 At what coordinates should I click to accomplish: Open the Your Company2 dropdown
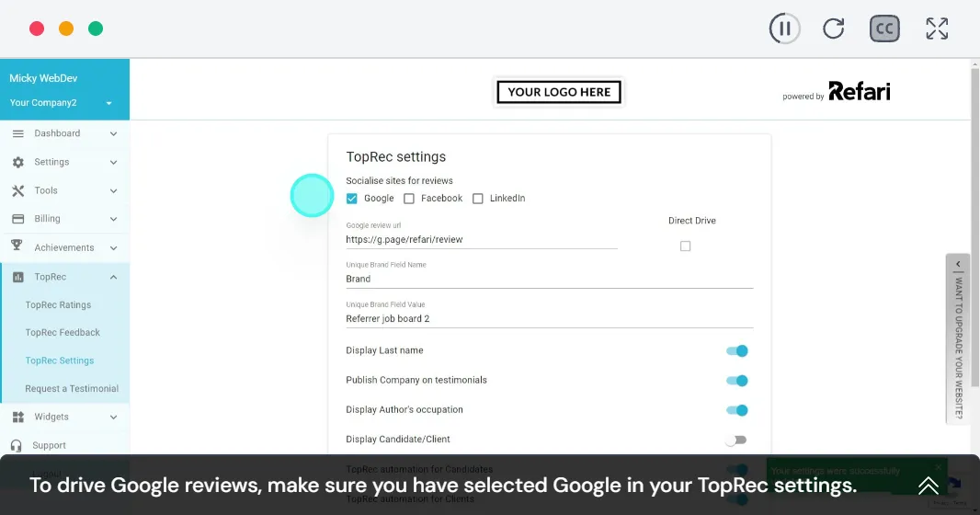[61, 102]
